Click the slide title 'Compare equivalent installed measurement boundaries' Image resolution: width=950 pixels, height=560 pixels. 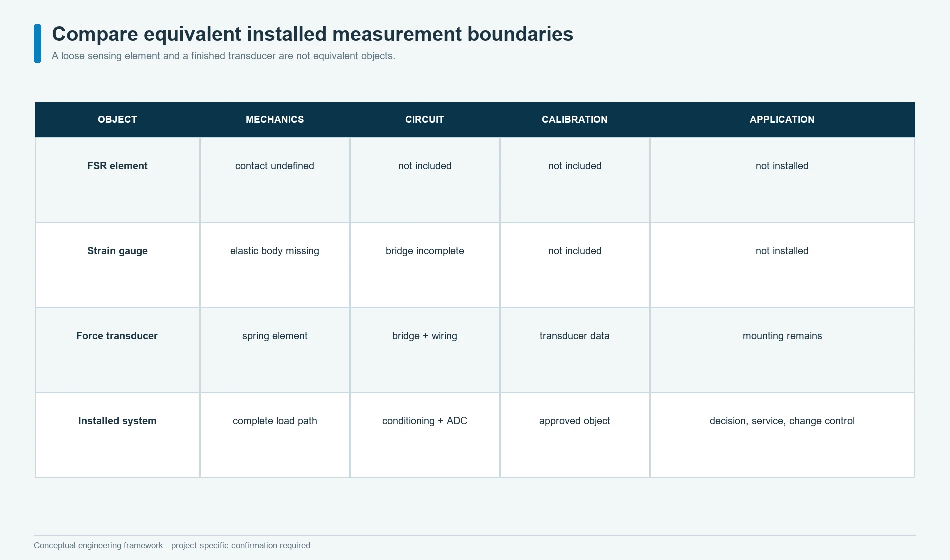pyautogui.click(x=313, y=34)
